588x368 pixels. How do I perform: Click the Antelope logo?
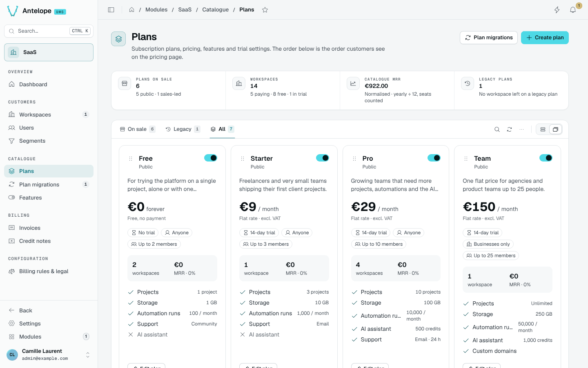(x=13, y=11)
